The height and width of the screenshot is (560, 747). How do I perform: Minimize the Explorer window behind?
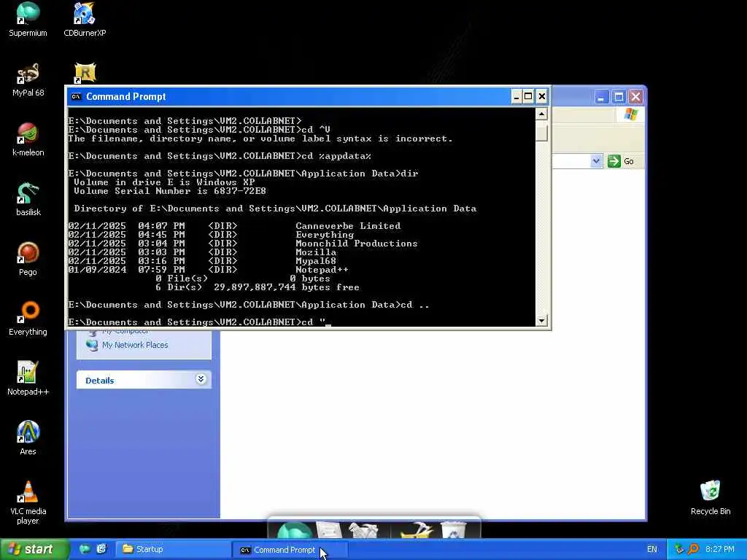pos(601,97)
